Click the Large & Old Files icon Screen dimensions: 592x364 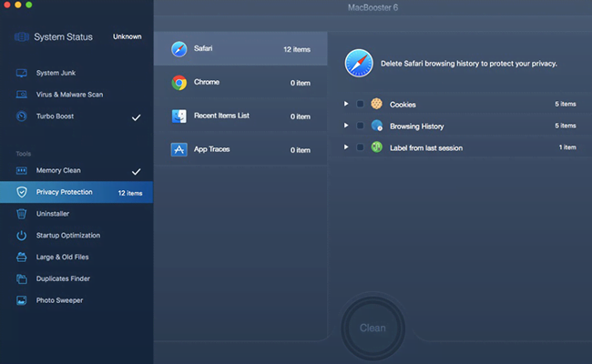(22, 257)
